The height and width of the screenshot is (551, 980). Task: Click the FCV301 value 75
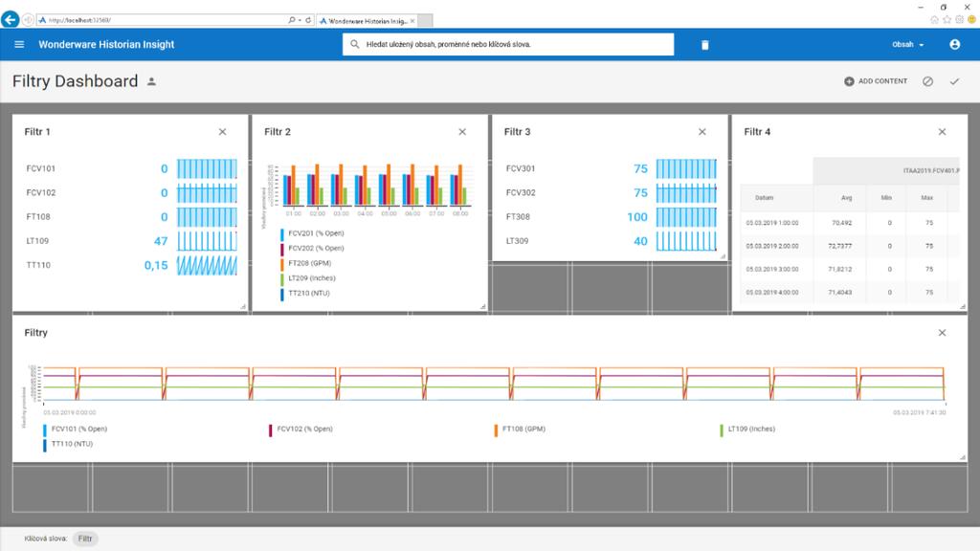tap(640, 168)
